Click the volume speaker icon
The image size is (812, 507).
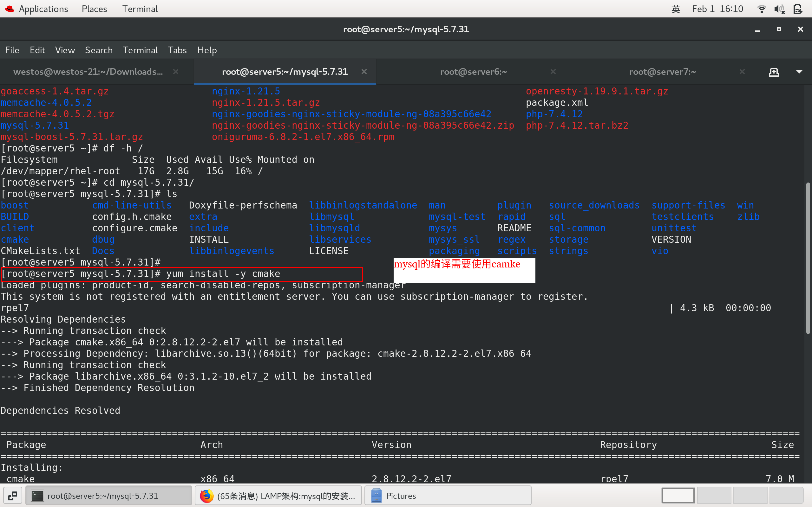779,9
